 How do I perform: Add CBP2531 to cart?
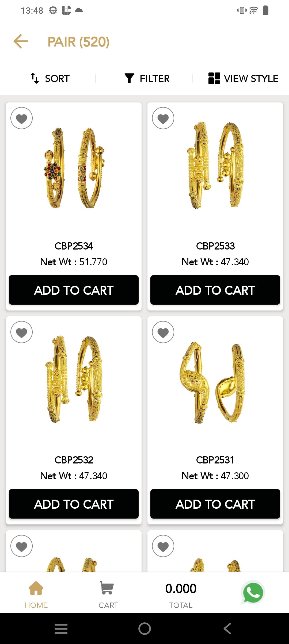[x=215, y=504]
